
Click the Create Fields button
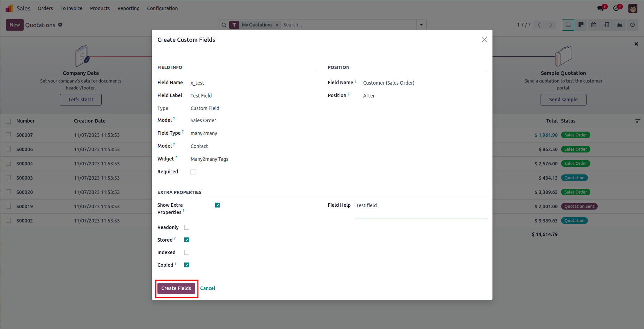[x=176, y=288]
